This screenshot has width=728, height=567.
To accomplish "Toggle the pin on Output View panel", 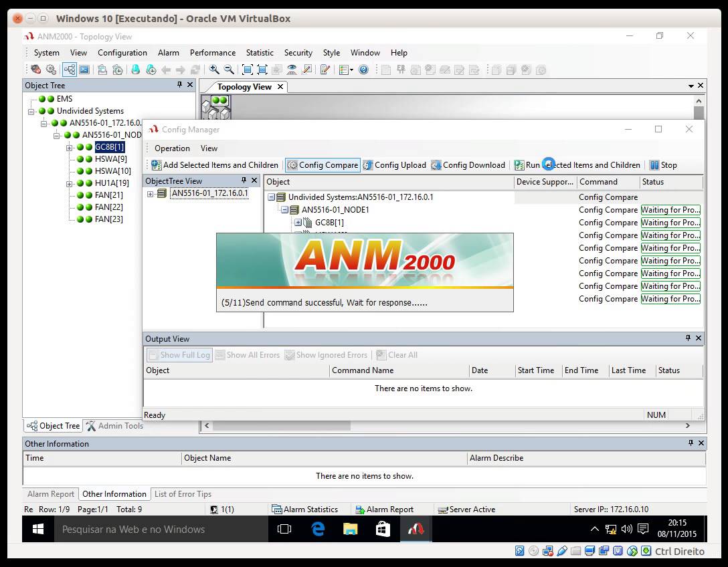I will [x=688, y=338].
